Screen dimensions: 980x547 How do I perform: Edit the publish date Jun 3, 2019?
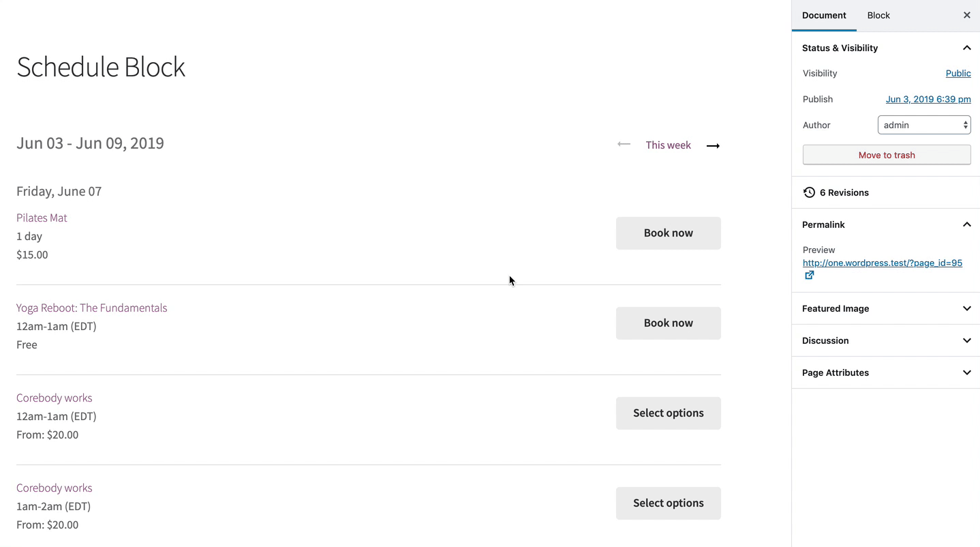tap(928, 99)
